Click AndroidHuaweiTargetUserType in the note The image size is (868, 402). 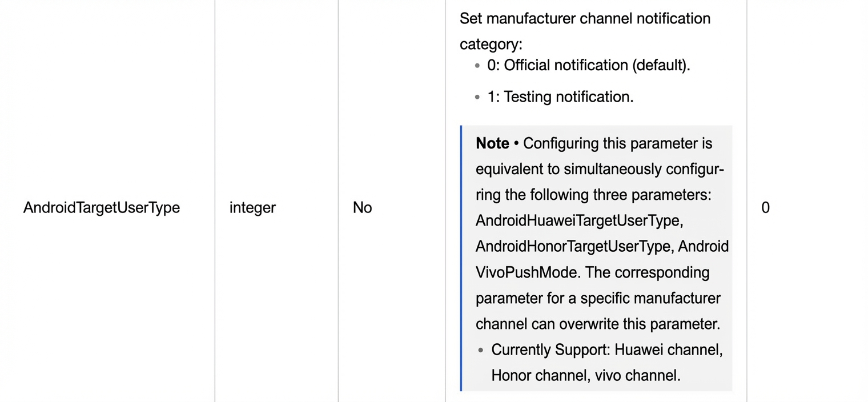[x=578, y=220]
